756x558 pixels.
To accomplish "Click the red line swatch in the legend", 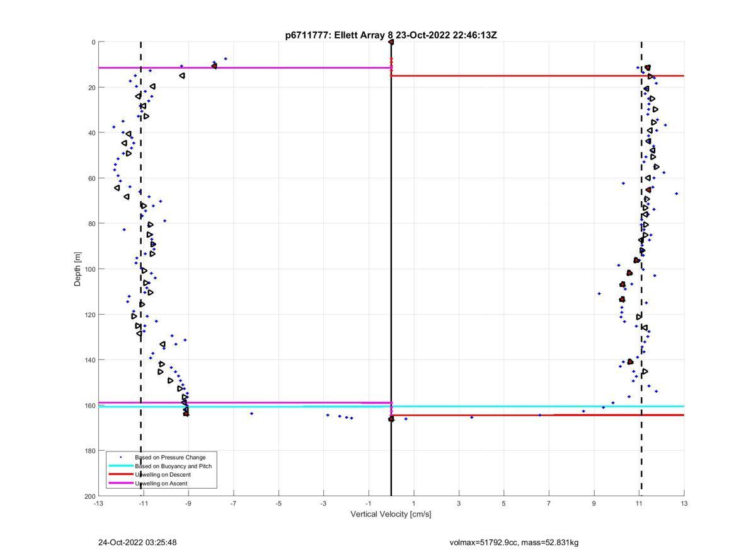I will coord(120,475).
